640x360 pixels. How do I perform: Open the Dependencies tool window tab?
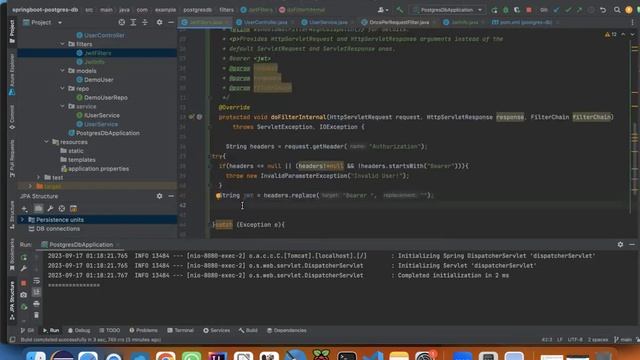[287, 330]
